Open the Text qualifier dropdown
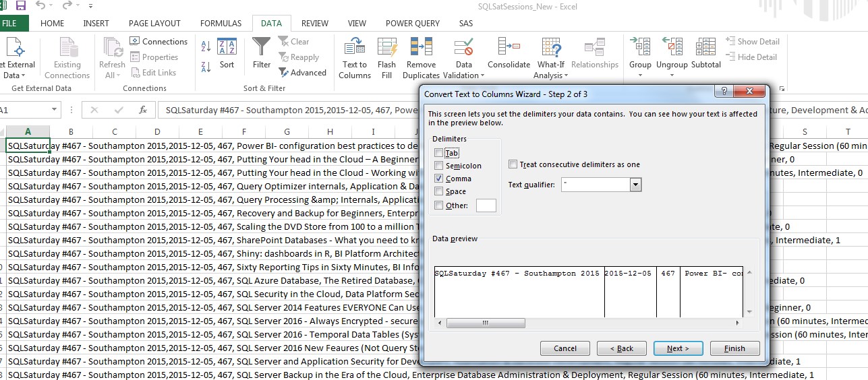This screenshot has width=868, height=380. click(635, 185)
